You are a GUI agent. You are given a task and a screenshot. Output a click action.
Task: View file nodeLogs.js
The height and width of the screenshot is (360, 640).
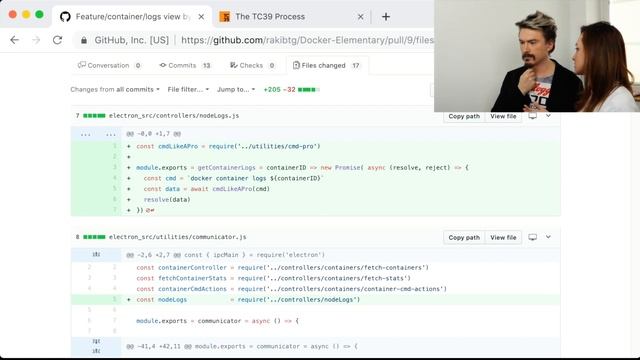point(503,116)
